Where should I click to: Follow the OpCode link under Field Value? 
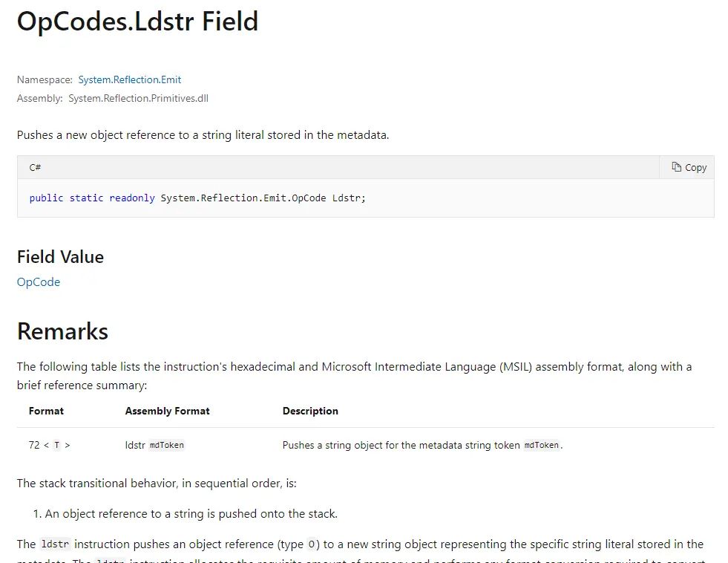click(x=39, y=282)
